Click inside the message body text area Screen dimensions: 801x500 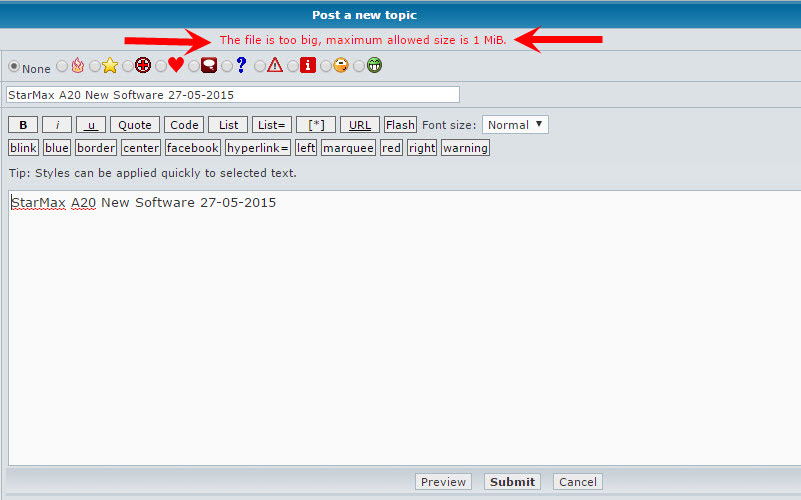pos(405,328)
